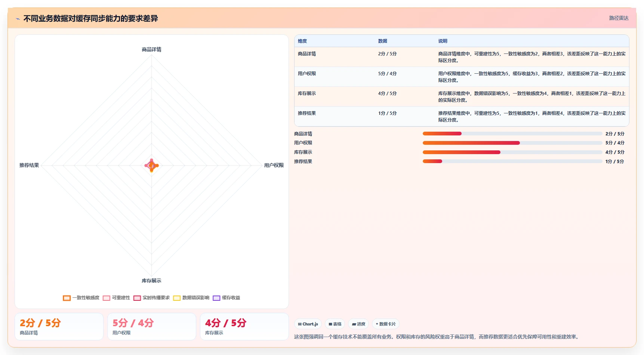Click the 商品详情 radar axis label
The image size is (644, 355).
click(x=151, y=49)
